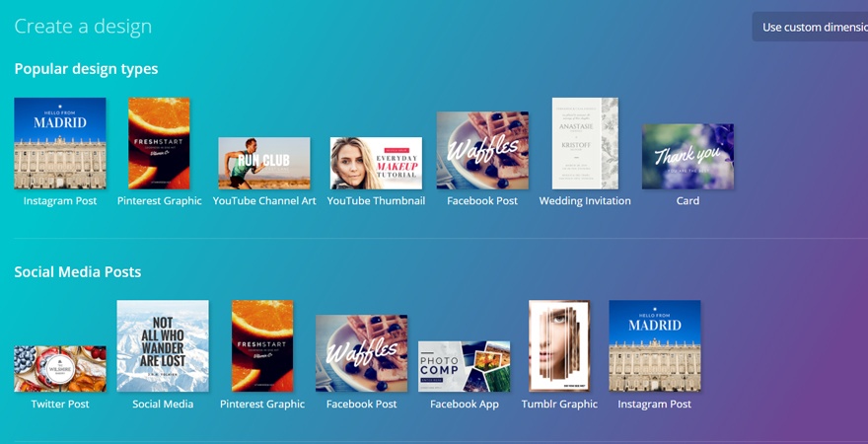Select the Madrid thumbnail under Popular design types

tap(60, 143)
